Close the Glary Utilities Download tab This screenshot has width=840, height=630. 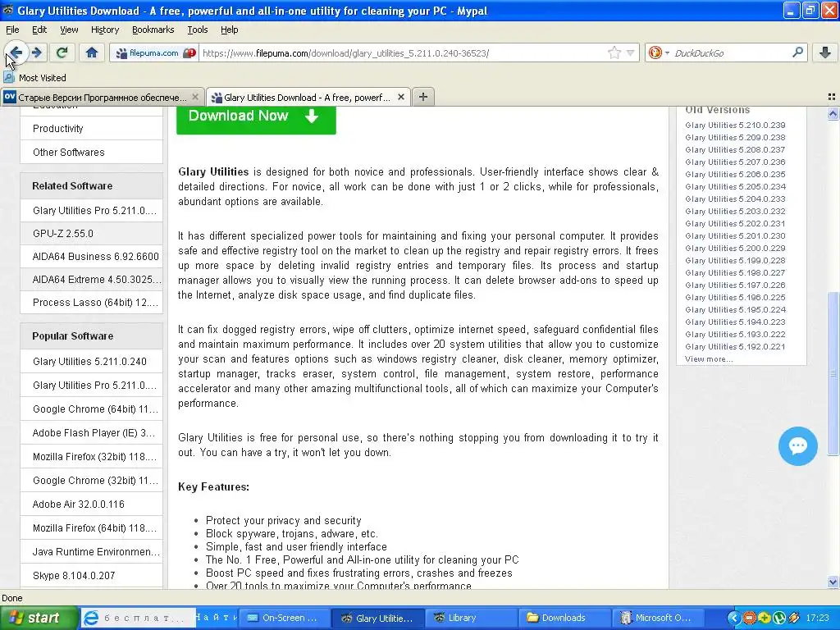(x=400, y=98)
